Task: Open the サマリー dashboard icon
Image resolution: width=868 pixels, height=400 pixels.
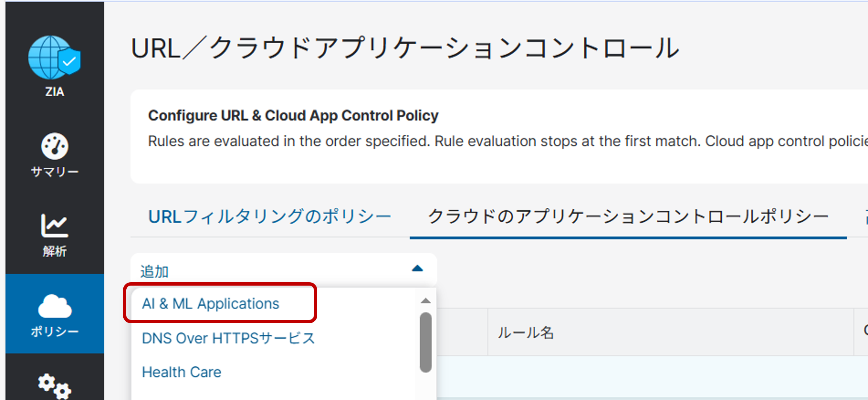Action: click(55, 146)
